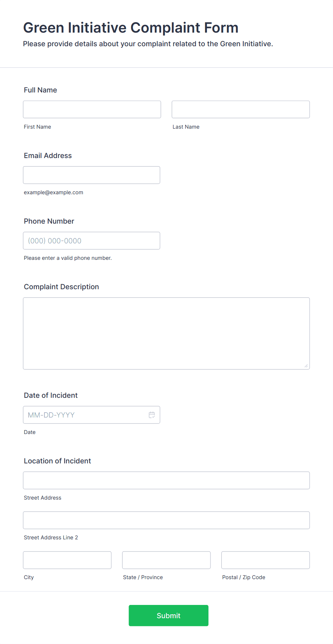Click the Last Name input field
This screenshot has height=644, width=333.
point(241,109)
